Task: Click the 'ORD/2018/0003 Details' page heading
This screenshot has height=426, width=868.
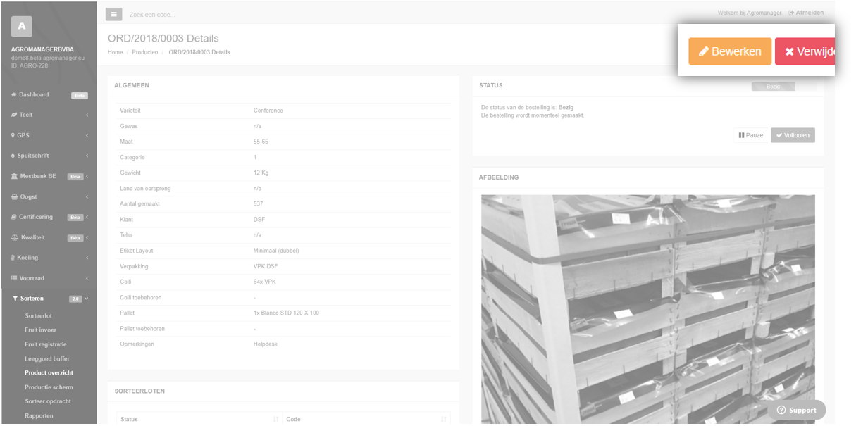Action: (163, 38)
